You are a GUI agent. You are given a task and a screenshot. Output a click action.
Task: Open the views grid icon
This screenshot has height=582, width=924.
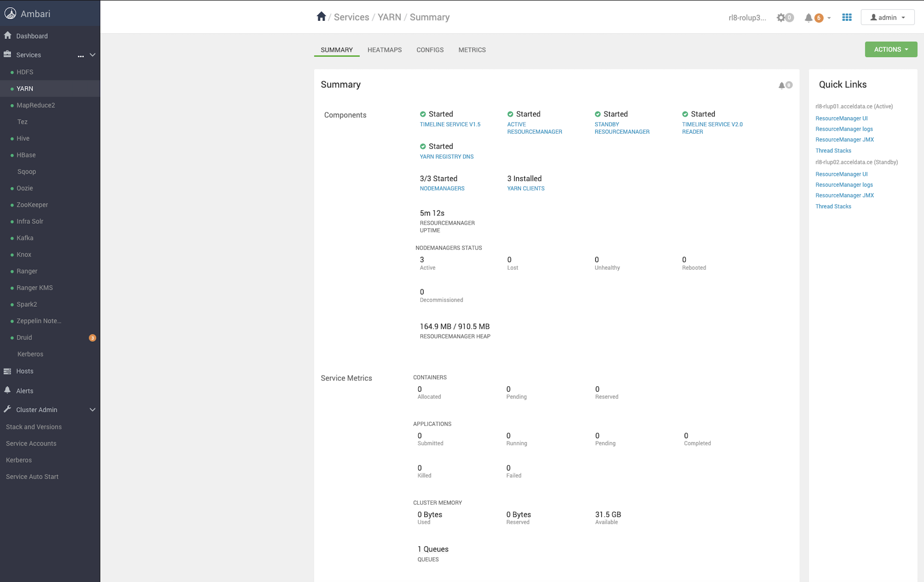(x=847, y=18)
